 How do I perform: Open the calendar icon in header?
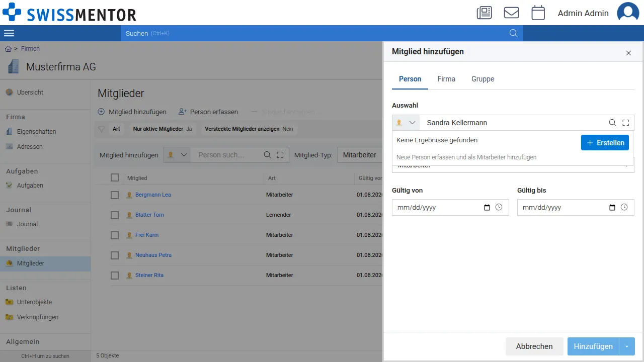point(538,13)
